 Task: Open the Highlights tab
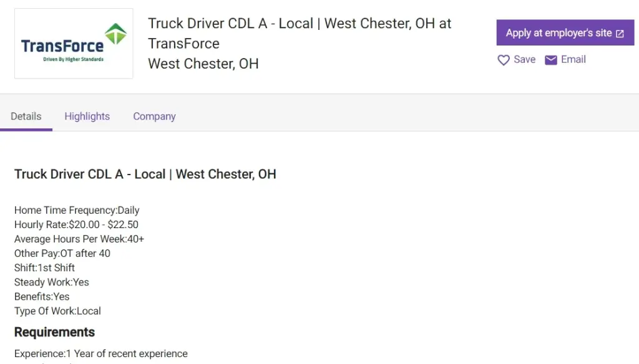pyautogui.click(x=87, y=116)
